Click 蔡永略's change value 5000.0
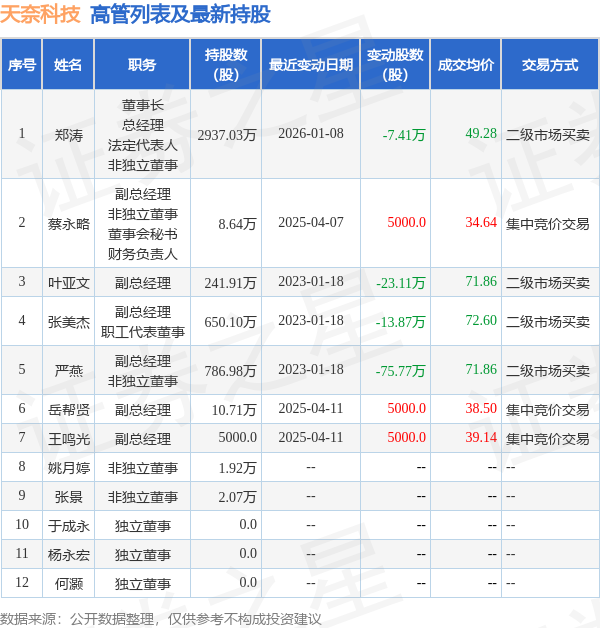This screenshot has height=628, width=600. (407, 222)
